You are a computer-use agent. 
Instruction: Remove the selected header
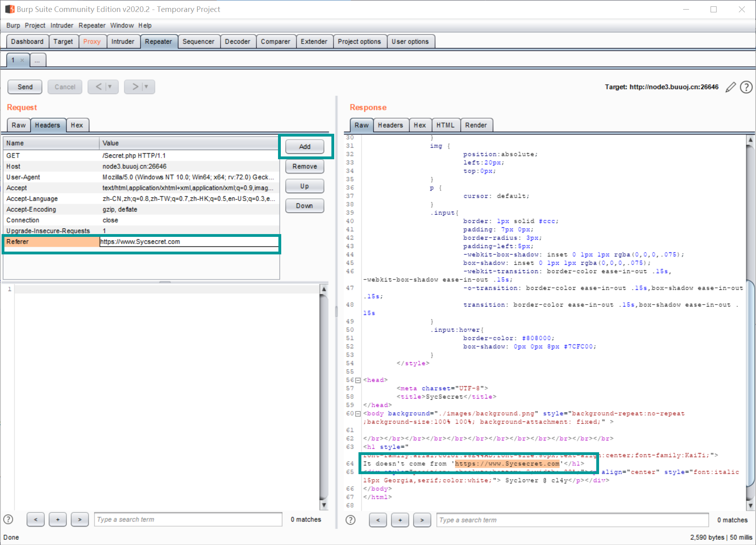click(x=304, y=166)
